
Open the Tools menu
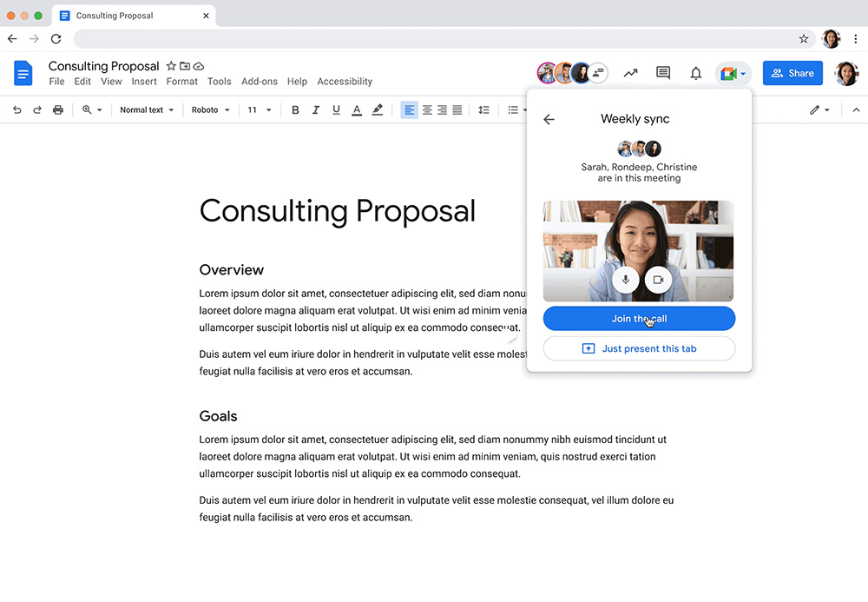(x=220, y=82)
